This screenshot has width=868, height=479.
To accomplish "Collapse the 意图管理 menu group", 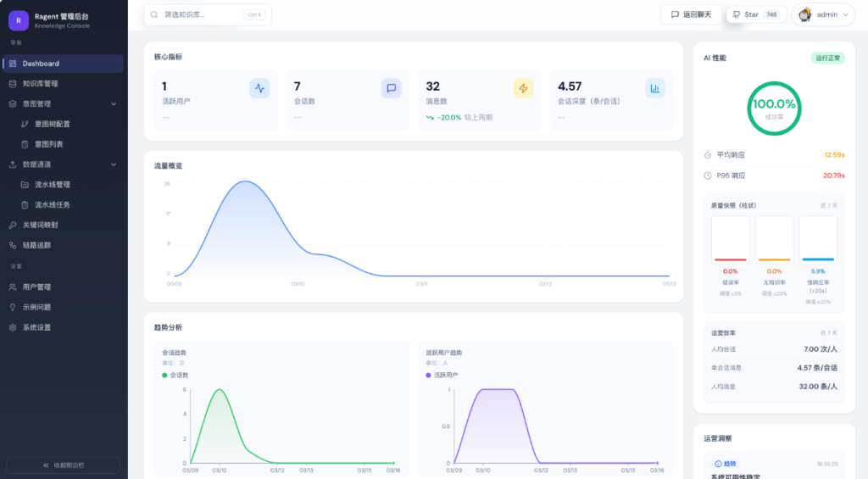I will point(114,104).
